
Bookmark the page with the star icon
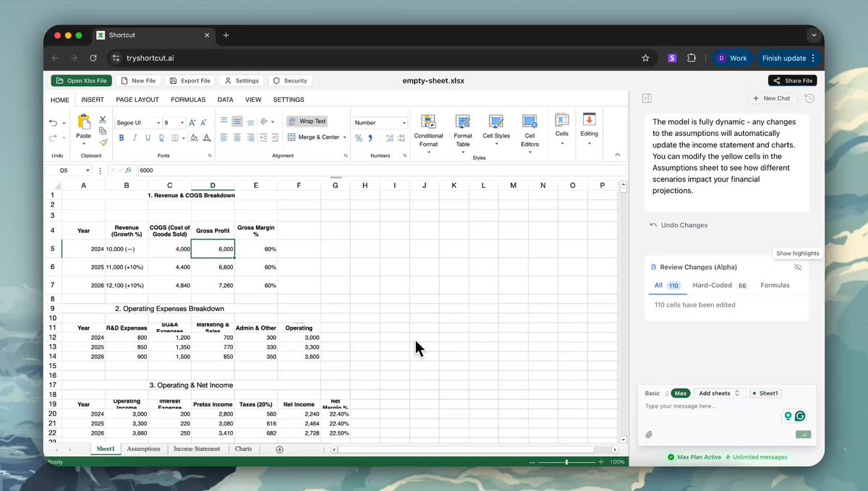[645, 58]
